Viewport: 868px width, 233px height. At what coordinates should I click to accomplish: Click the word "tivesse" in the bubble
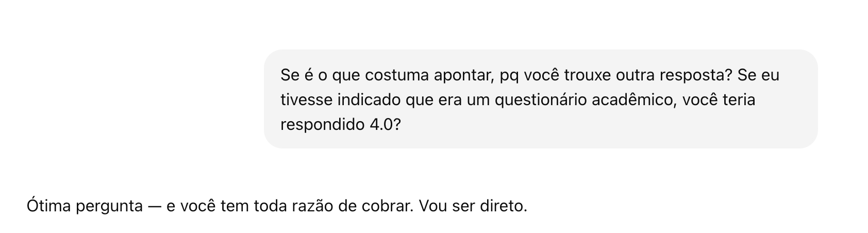click(x=307, y=100)
